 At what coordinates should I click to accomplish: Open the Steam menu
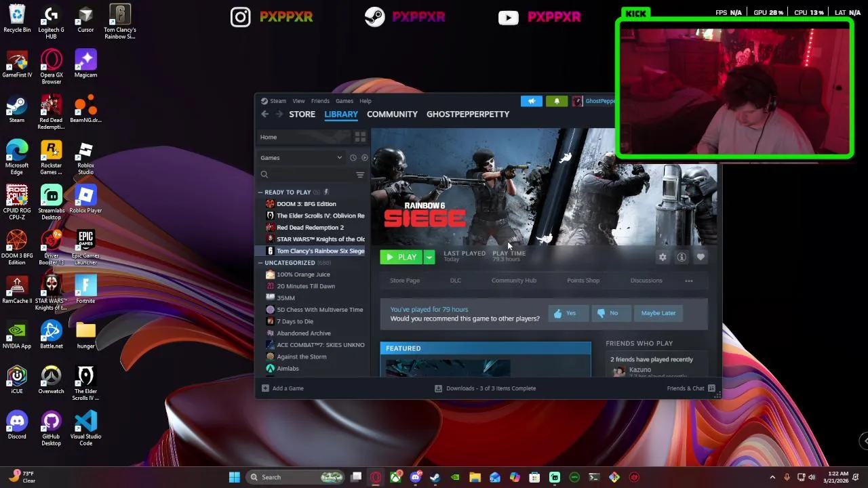274,101
